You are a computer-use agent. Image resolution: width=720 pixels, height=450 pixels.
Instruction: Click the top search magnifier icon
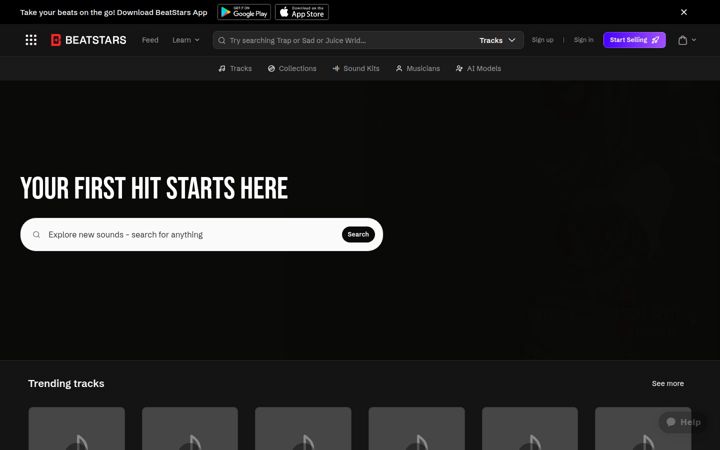tap(221, 40)
